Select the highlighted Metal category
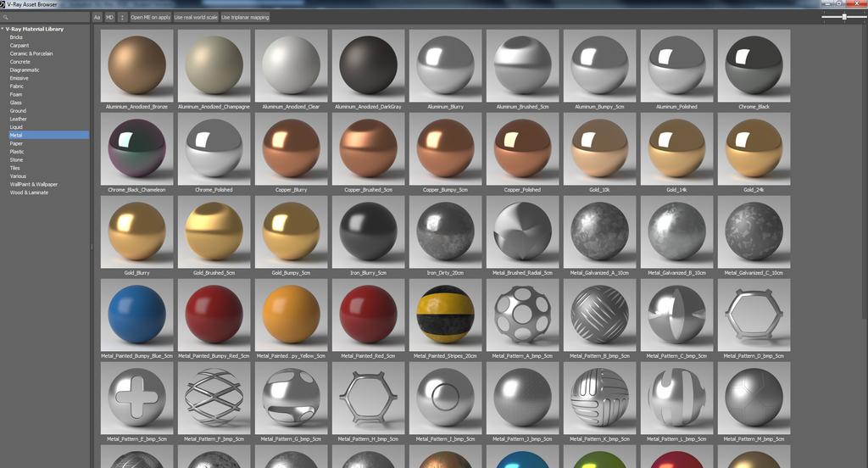The image size is (868, 468). pyautogui.click(x=48, y=135)
